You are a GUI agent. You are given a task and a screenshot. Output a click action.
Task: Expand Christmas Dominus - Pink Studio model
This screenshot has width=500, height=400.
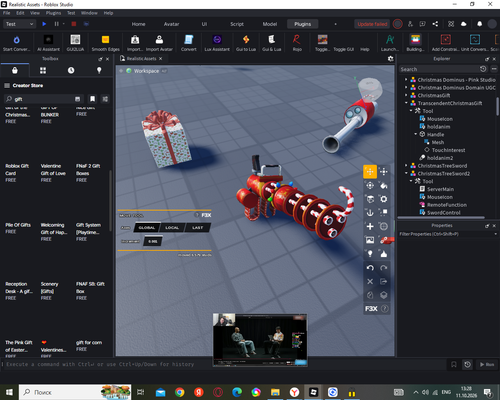pyautogui.click(x=406, y=80)
